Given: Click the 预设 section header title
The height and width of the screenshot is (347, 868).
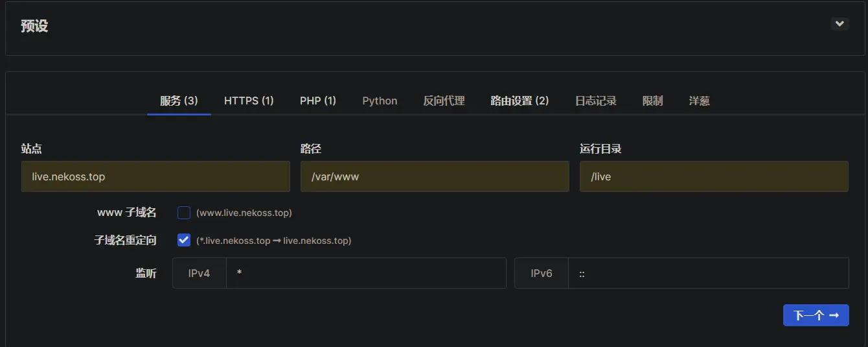Looking at the screenshot, I should (34, 26).
